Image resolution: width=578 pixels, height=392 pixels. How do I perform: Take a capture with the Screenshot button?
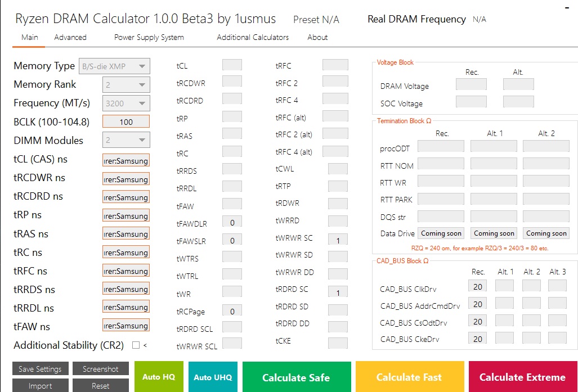coord(101,369)
